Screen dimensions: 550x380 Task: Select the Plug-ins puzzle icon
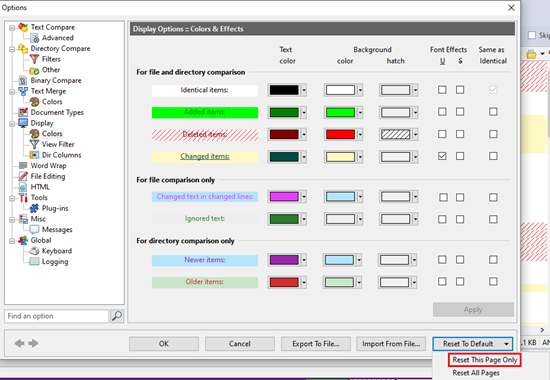(34, 208)
